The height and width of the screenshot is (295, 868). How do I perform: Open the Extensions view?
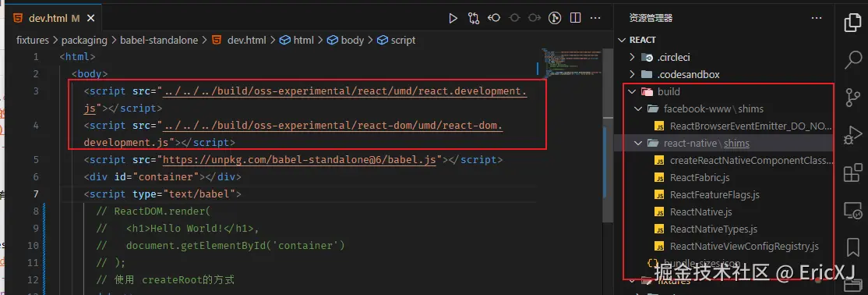click(852, 173)
